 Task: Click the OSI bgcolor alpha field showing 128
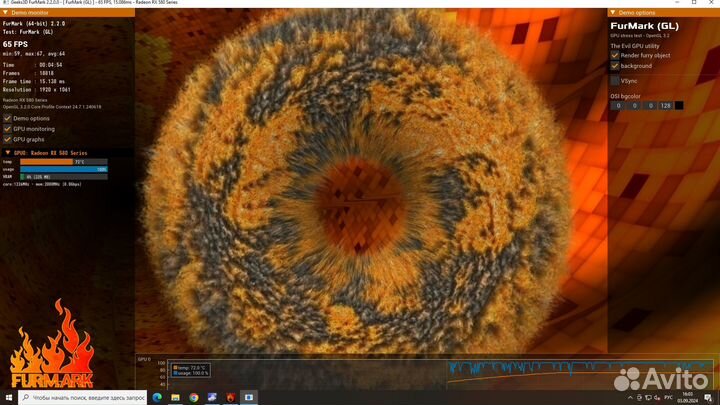(666, 106)
